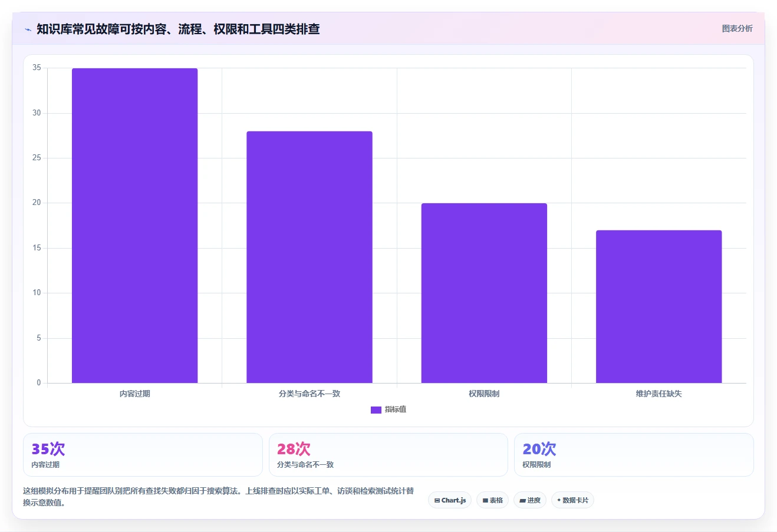Click the 分类与命名不一致 x-axis label
The image size is (777, 532).
[310, 394]
